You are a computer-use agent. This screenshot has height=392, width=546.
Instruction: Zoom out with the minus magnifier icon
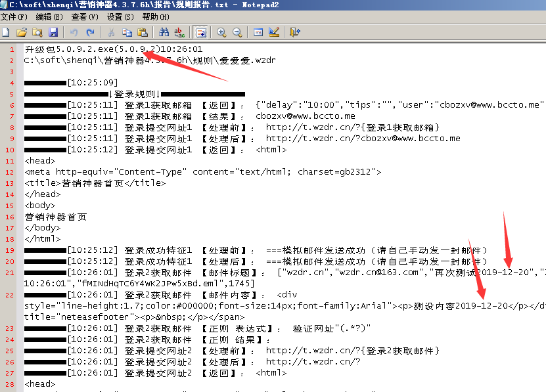click(x=237, y=32)
